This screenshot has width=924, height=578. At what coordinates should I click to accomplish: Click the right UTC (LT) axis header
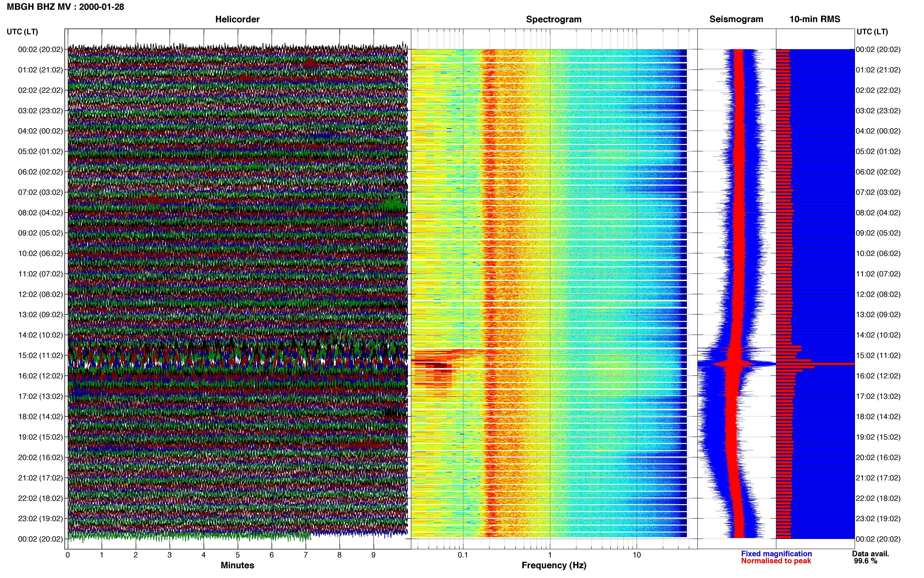pyautogui.click(x=872, y=32)
